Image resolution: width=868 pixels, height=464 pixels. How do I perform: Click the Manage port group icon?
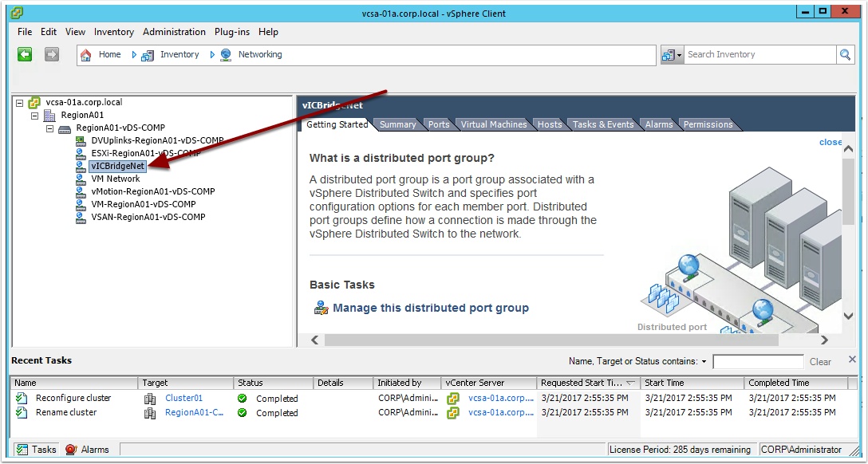(321, 308)
